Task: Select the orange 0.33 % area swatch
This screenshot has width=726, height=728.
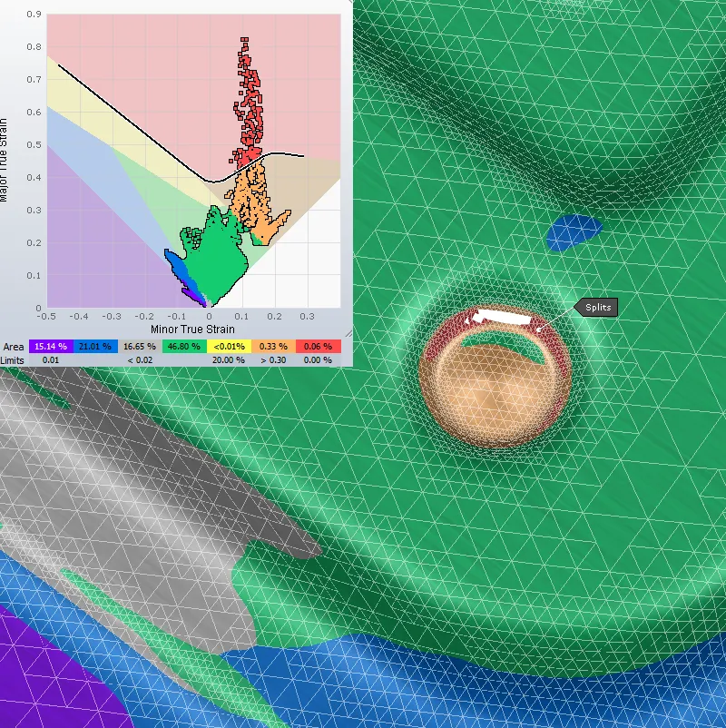Action: click(x=272, y=347)
